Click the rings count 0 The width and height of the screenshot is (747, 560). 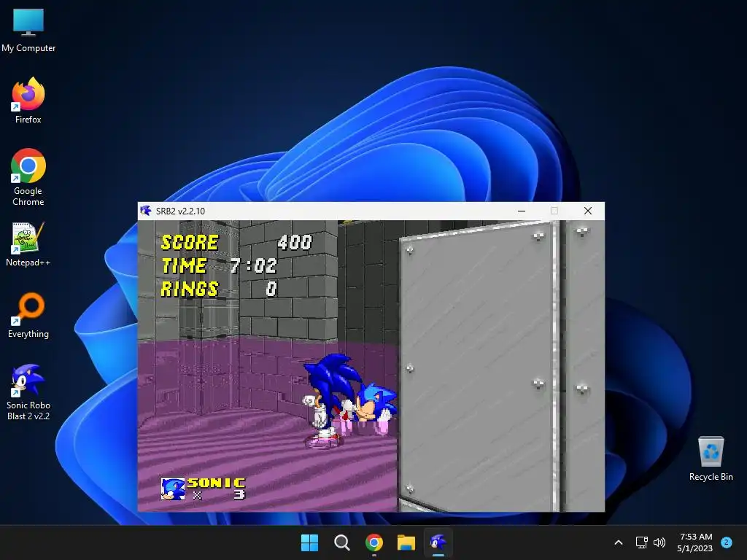[271, 289]
